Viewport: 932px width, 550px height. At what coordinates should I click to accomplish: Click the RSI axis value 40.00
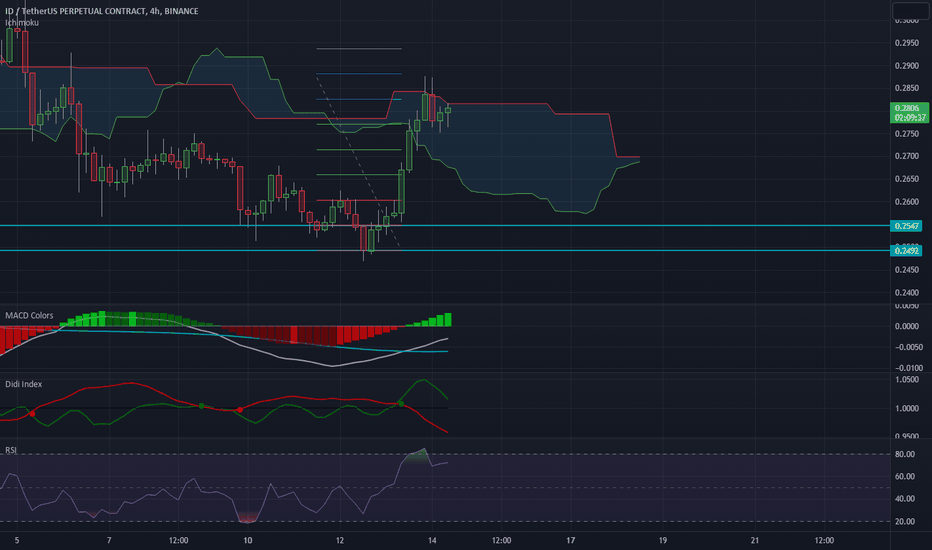point(905,499)
